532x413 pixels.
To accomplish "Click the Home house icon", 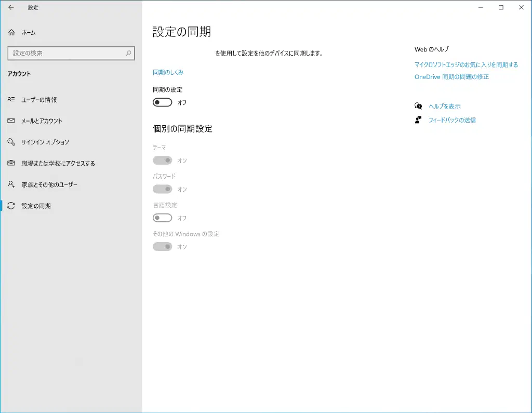I will tap(11, 33).
